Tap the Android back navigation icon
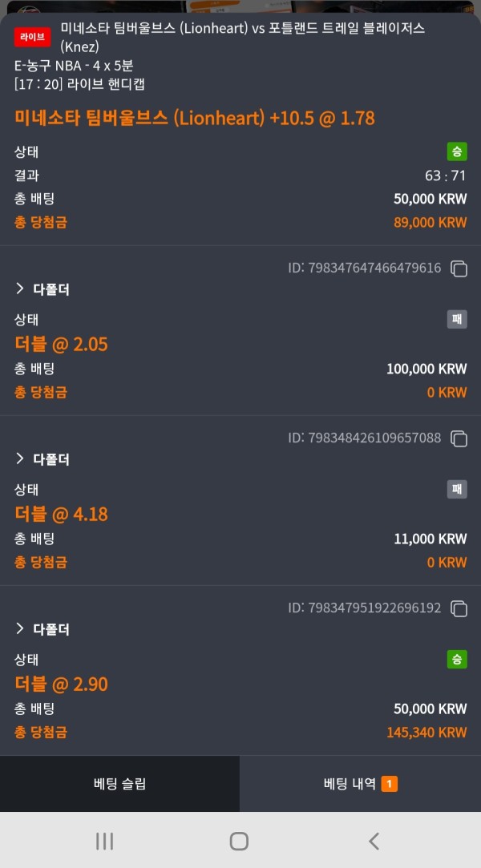The image size is (481, 868). (374, 841)
